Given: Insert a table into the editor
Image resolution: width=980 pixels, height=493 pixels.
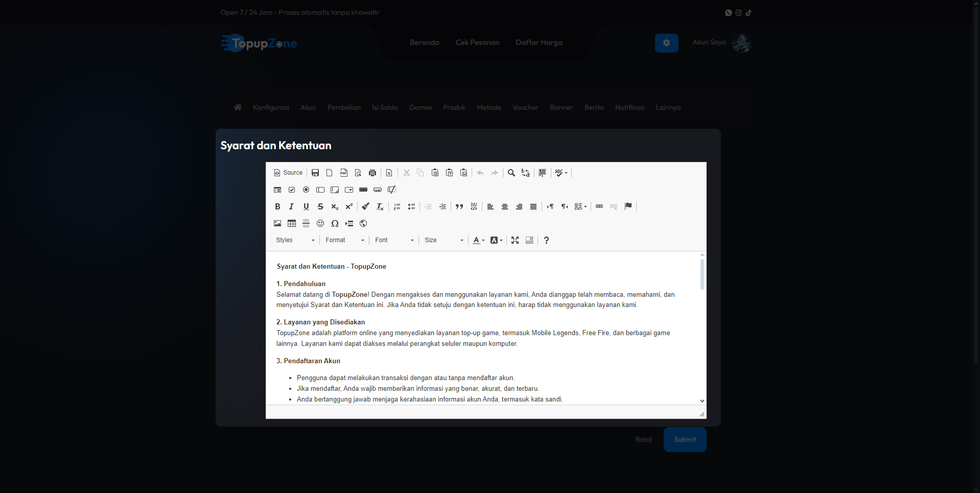Looking at the screenshot, I should 292,223.
